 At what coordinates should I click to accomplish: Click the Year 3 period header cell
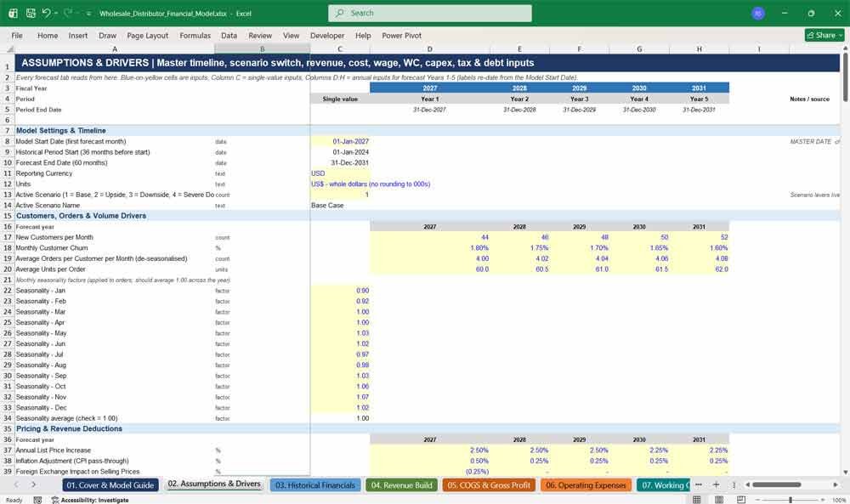[x=580, y=99]
